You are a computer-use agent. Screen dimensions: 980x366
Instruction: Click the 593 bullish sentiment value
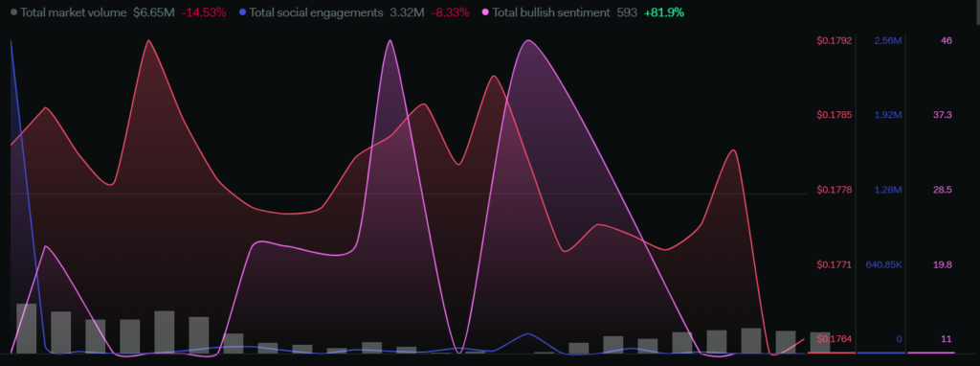626,12
